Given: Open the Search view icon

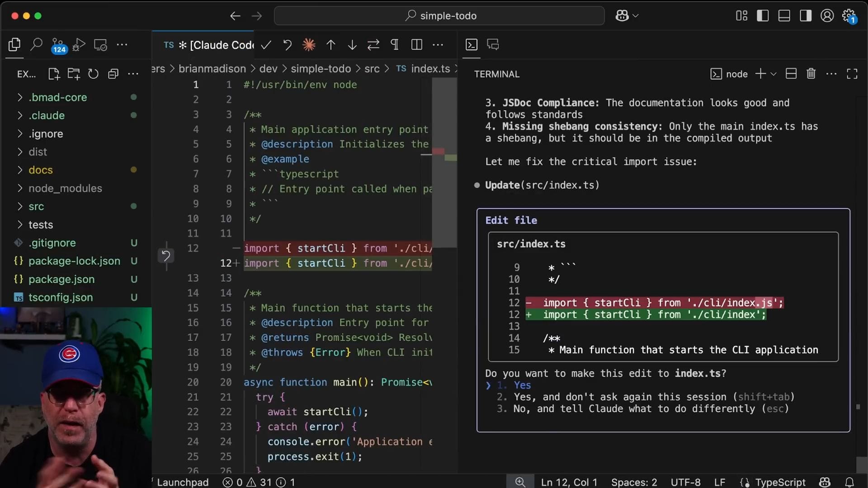Looking at the screenshot, I should click(x=36, y=44).
